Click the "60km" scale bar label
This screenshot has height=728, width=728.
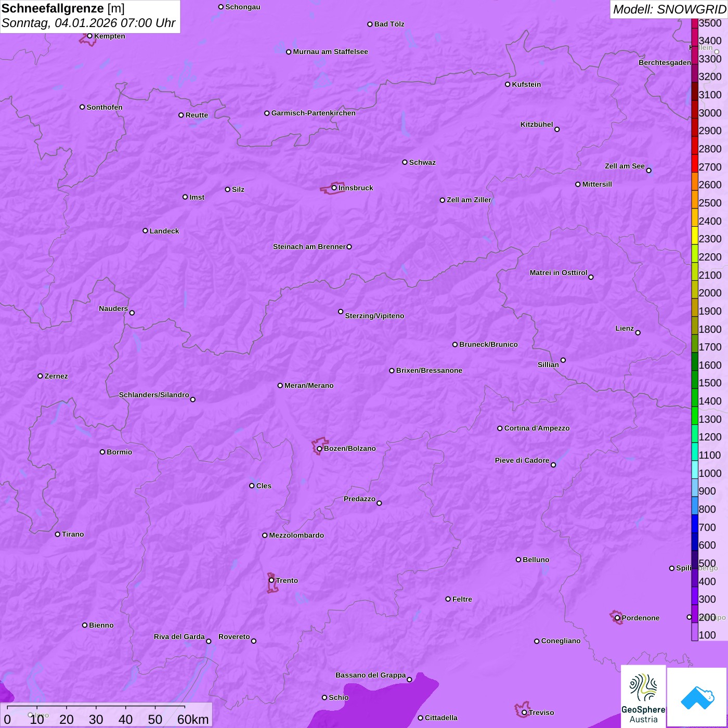pyautogui.click(x=193, y=719)
